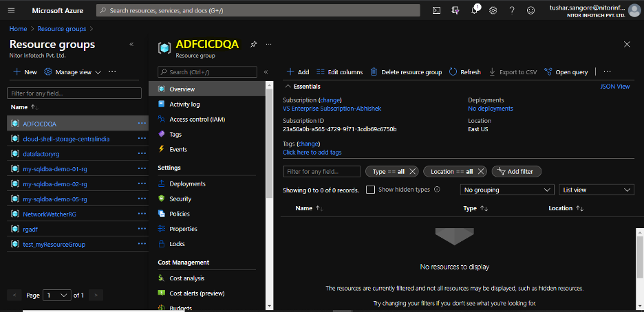This screenshot has width=644, height=312.
Task: Go to Home breadcrumb
Action: [18, 29]
